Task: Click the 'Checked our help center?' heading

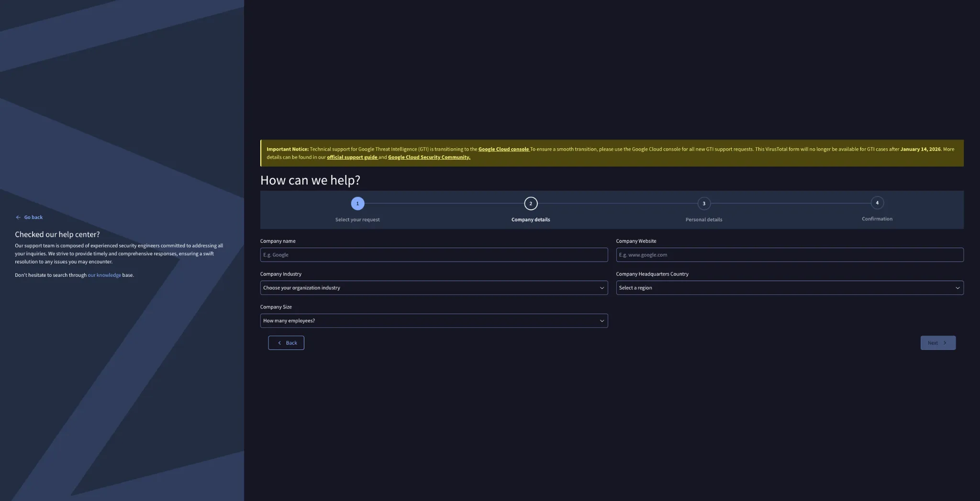Action: coord(57,234)
